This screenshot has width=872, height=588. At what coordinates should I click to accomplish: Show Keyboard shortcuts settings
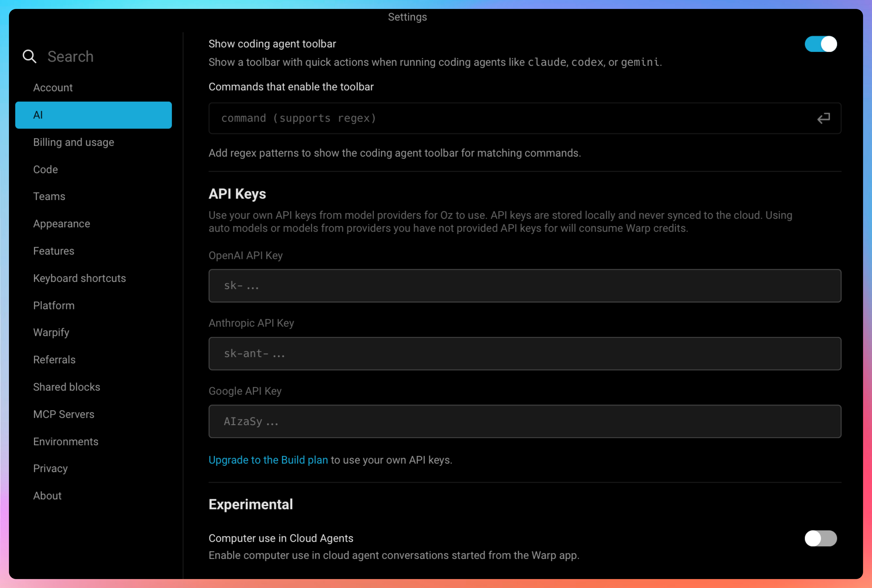(x=79, y=278)
